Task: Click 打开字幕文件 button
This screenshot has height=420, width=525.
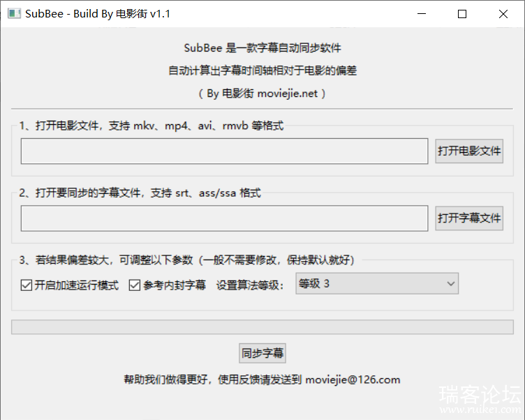Action: 469,218
